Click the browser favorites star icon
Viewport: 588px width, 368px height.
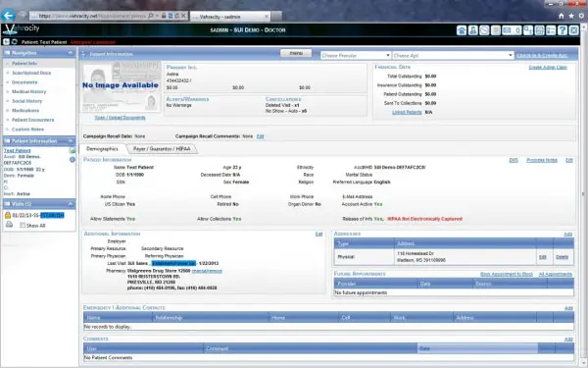[x=571, y=16]
